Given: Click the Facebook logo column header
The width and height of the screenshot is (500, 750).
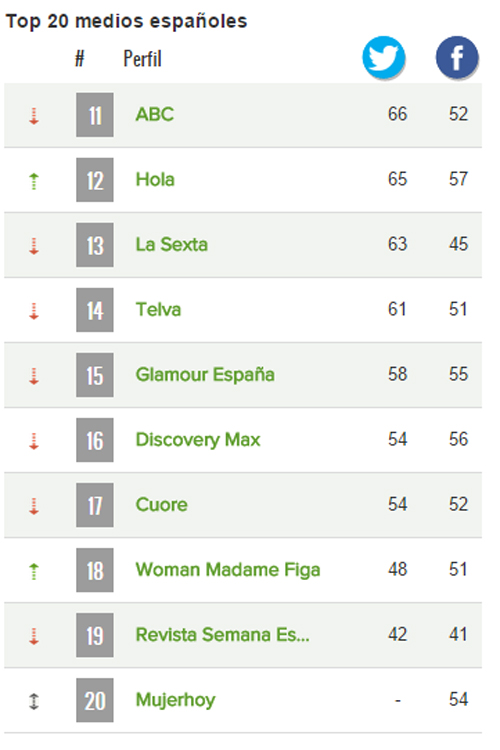Looking at the screenshot, I should [x=457, y=57].
